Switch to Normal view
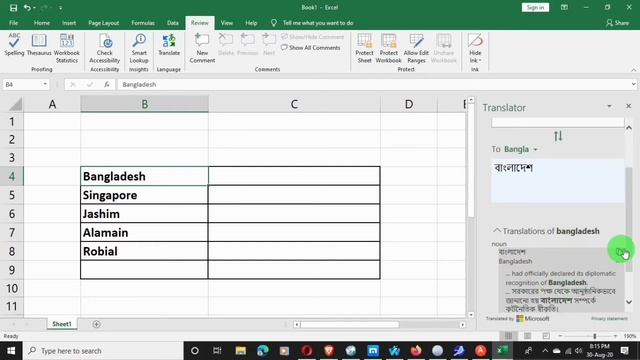Viewport: 640px width, 360px height. [508, 336]
